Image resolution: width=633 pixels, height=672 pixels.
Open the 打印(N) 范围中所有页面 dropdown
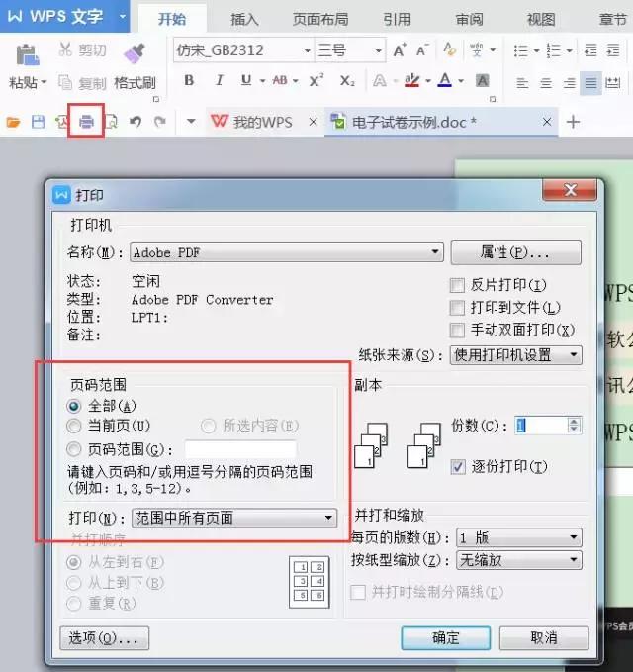tap(234, 518)
